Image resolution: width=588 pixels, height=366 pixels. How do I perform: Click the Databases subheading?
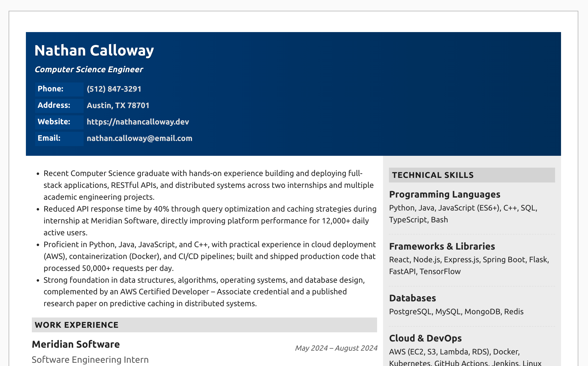coord(413,298)
